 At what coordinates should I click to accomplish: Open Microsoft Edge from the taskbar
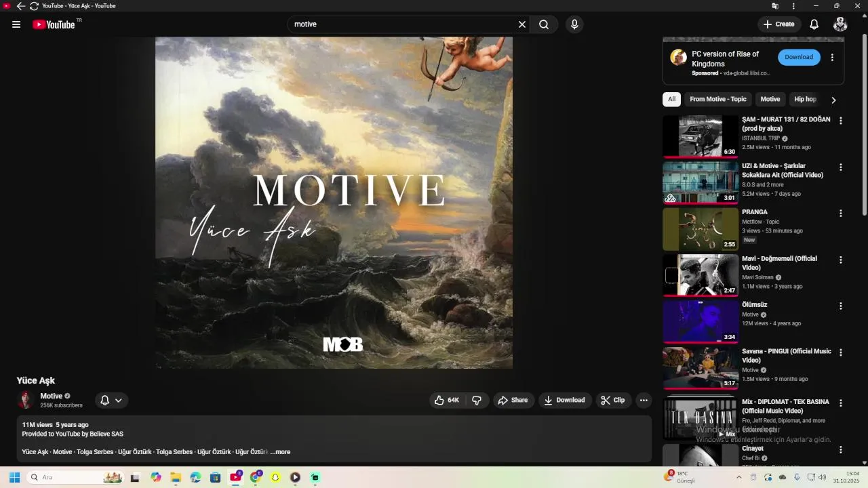click(x=195, y=477)
